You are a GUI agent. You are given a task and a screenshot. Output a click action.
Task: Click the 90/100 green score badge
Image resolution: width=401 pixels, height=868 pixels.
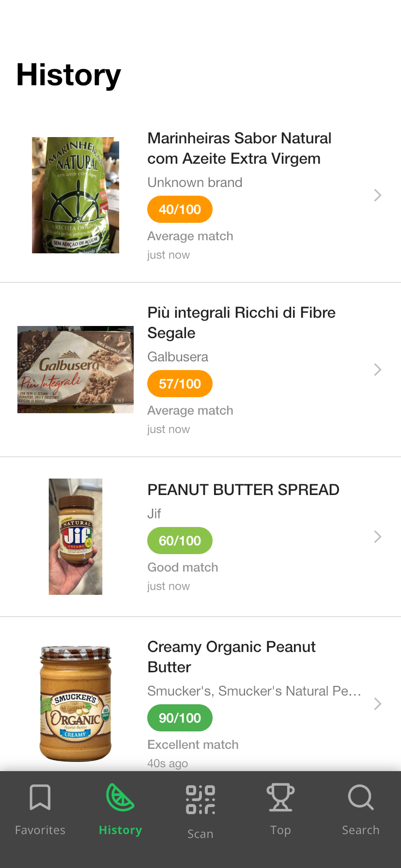(x=180, y=718)
